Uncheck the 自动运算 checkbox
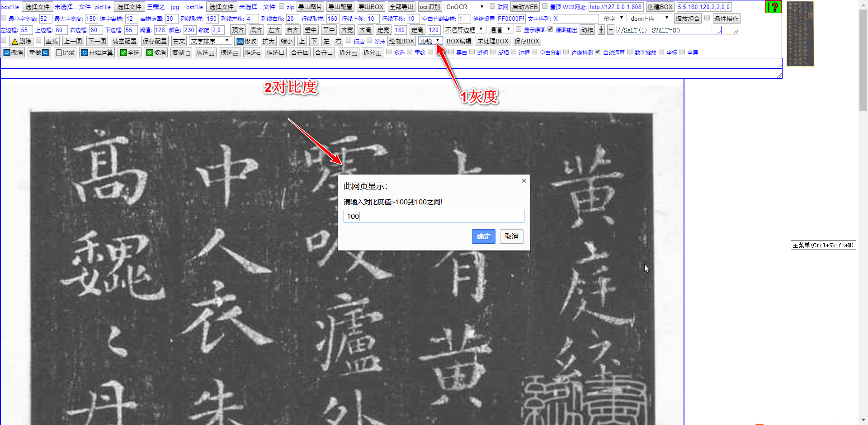 (598, 52)
